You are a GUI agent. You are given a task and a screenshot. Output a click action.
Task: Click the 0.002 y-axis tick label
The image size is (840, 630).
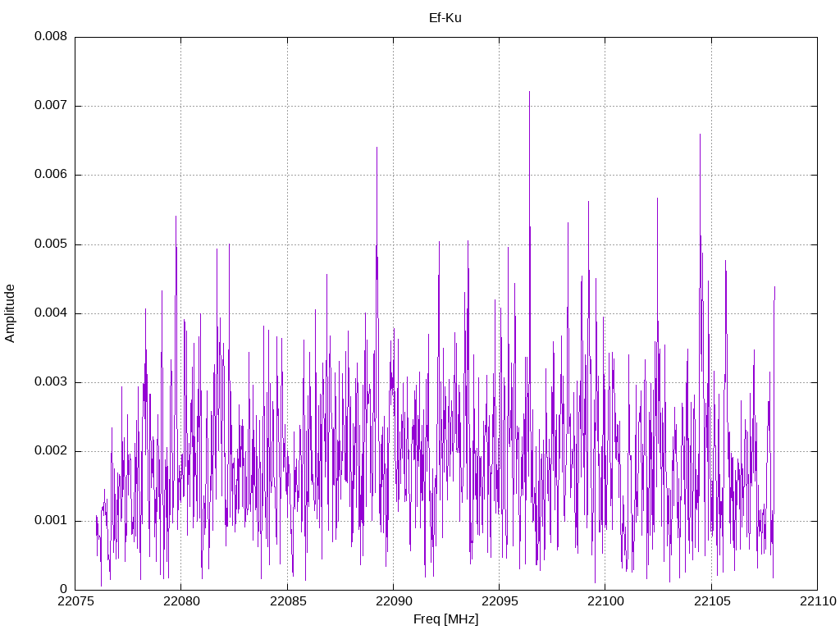50,451
